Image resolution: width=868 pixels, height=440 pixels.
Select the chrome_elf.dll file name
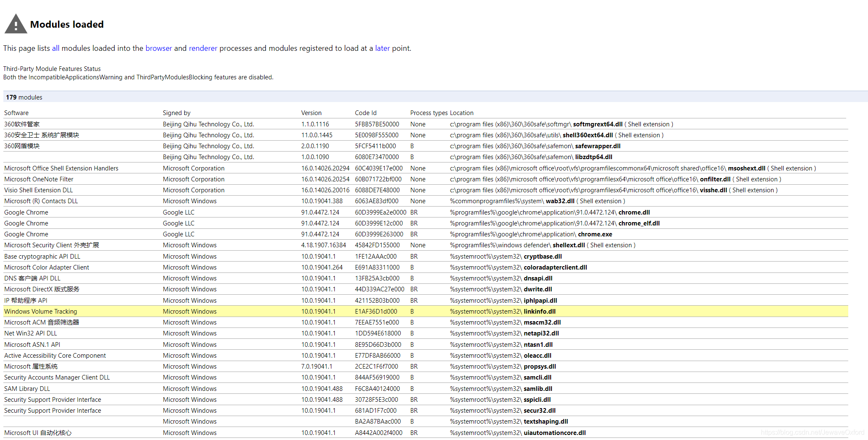tap(639, 223)
